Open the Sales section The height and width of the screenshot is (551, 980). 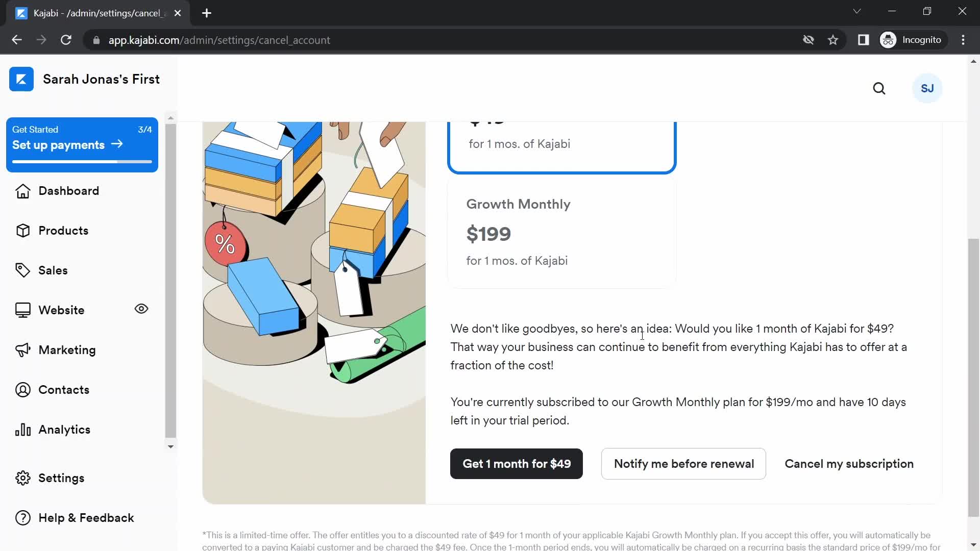point(53,270)
